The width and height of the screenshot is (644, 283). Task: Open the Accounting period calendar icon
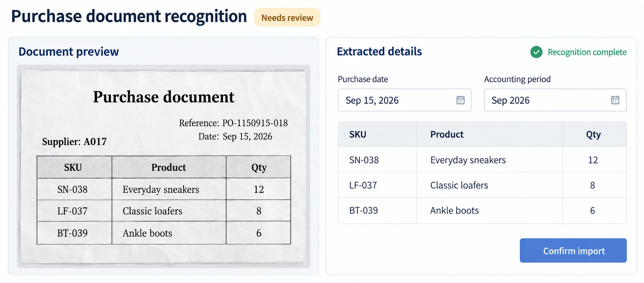tap(615, 100)
